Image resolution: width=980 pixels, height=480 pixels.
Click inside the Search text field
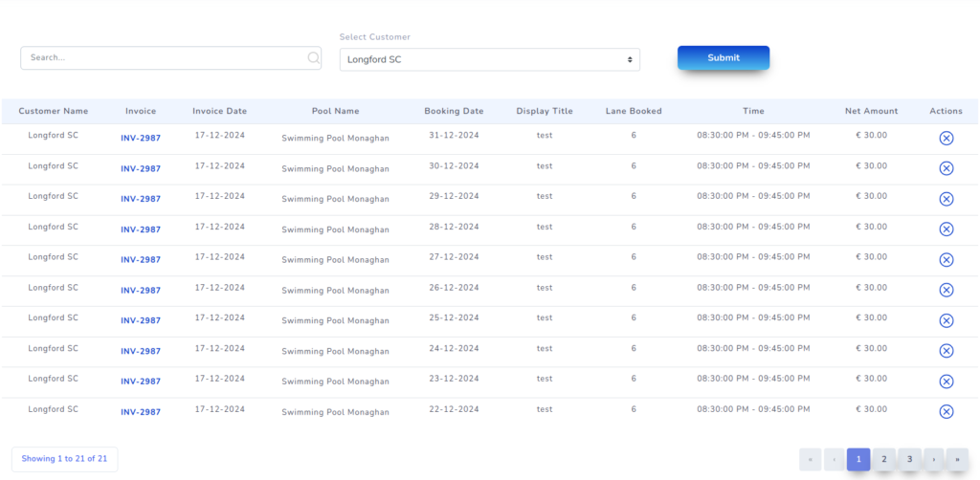pos(163,58)
